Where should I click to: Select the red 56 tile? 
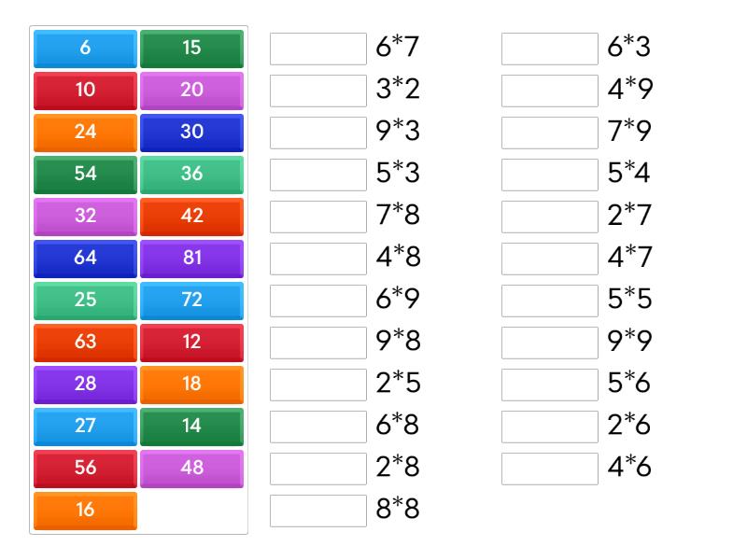click(x=85, y=469)
